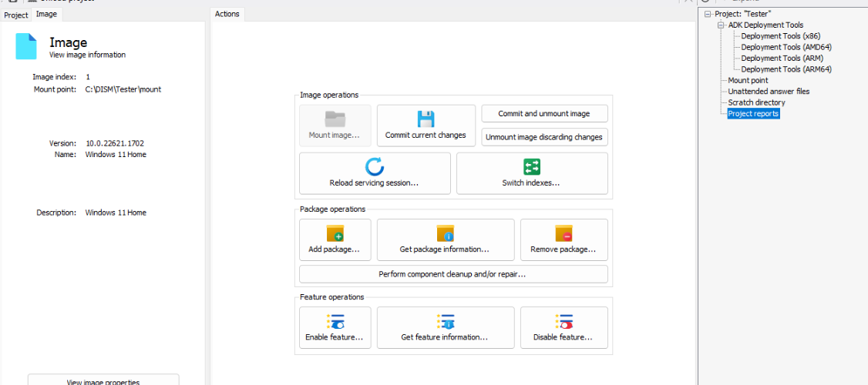
Task: Click the Get package information icon
Action: (x=445, y=233)
